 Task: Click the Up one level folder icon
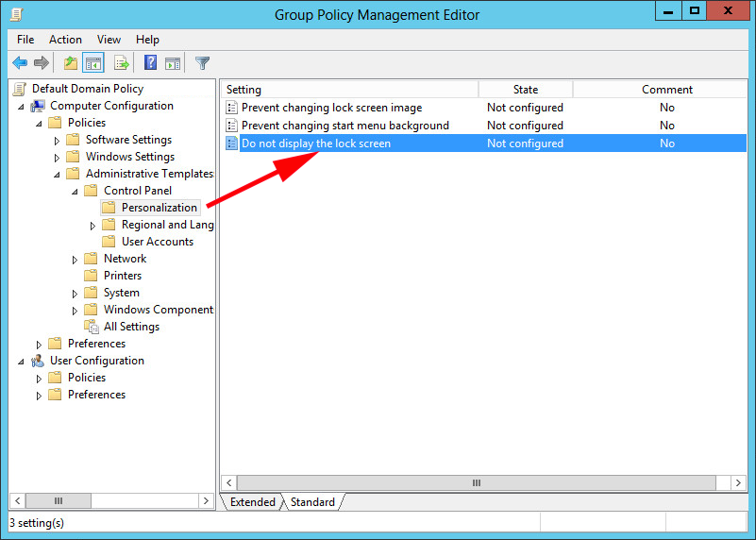[71, 62]
